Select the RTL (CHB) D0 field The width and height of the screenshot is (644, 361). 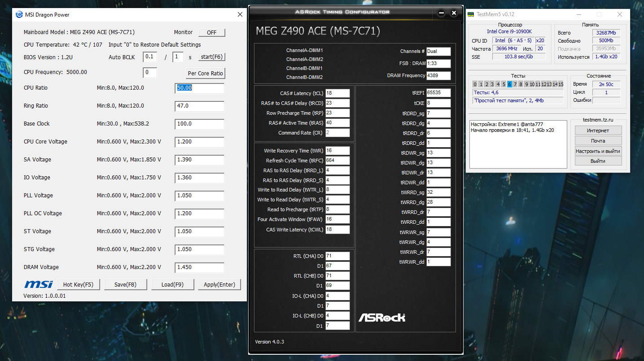[337, 275]
